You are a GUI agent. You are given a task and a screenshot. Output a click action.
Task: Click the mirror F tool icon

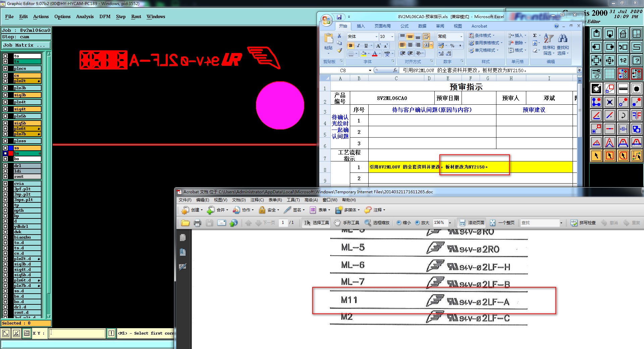pyautogui.click(x=637, y=115)
